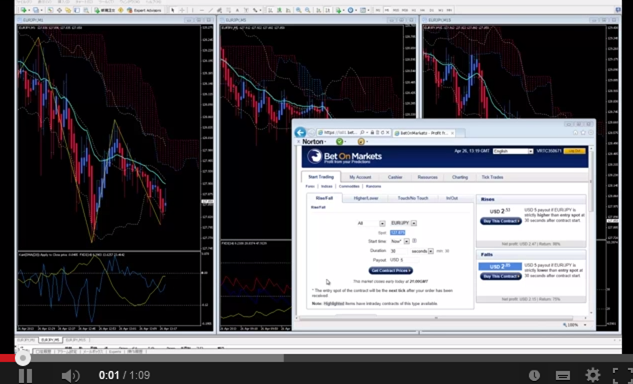Buy the Rises contract

pyautogui.click(x=501, y=221)
